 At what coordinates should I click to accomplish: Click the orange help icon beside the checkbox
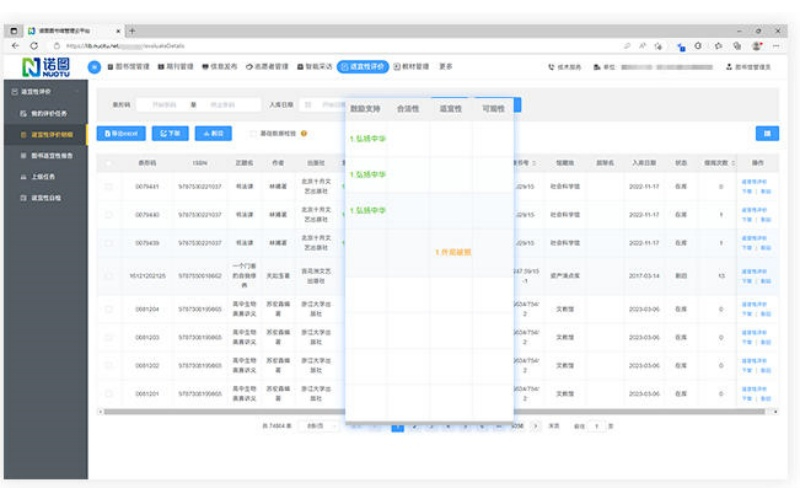(304, 134)
